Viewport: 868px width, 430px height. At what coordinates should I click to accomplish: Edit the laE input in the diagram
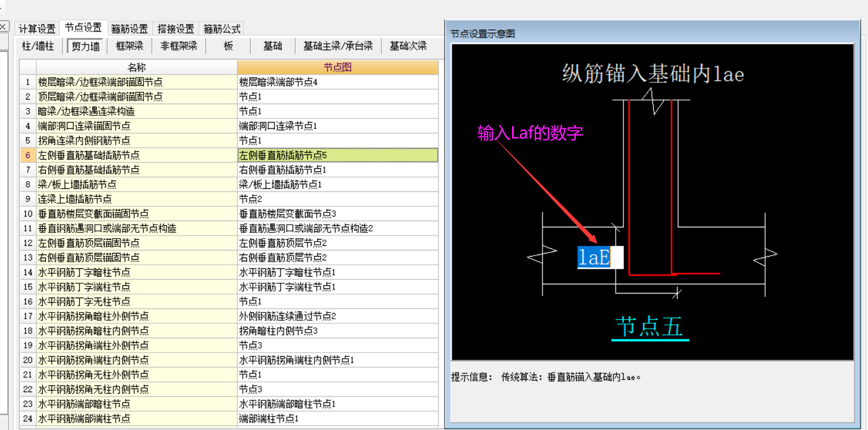click(600, 257)
